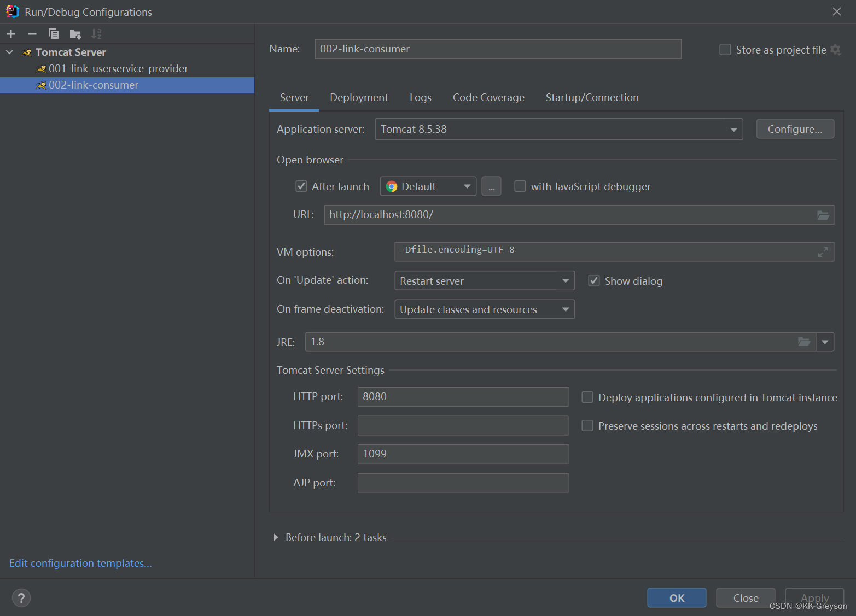Viewport: 856px width, 616px height.
Task: Copy the selected configuration
Action: [x=54, y=34]
